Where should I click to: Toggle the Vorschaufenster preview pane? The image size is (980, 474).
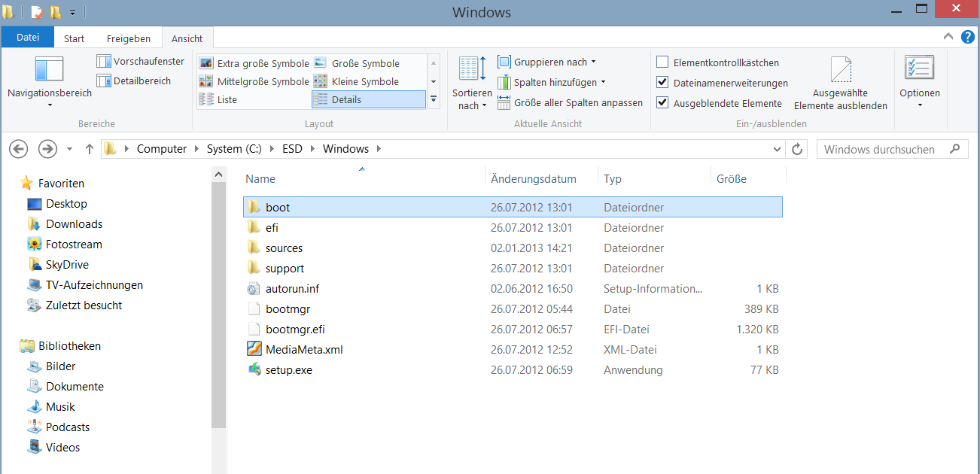pyautogui.click(x=142, y=62)
